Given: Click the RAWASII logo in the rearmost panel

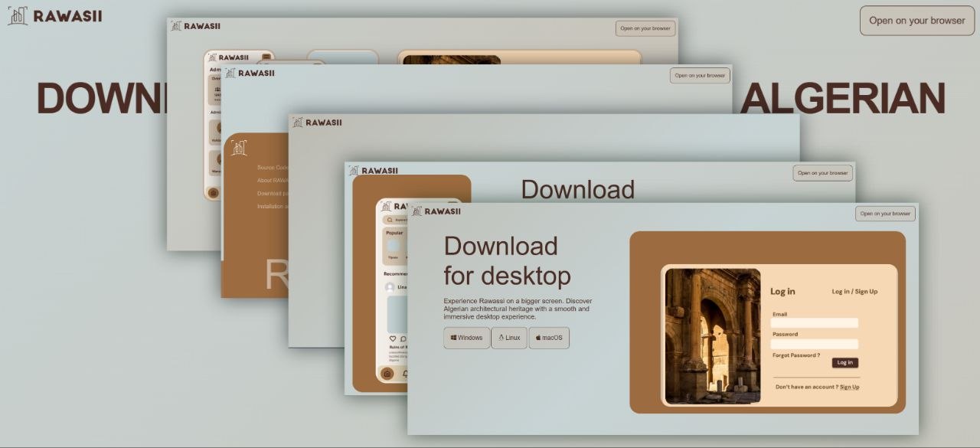Looking at the screenshot, I should tap(196, 26).
